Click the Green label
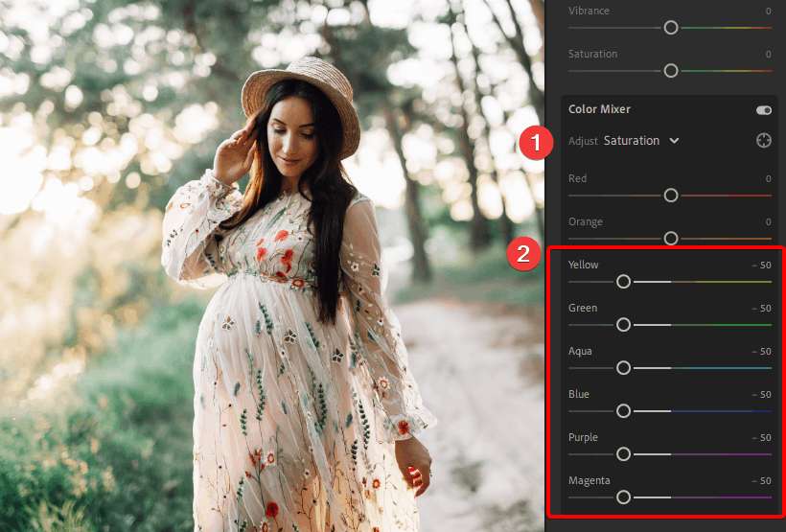 [x=583, y=308]
